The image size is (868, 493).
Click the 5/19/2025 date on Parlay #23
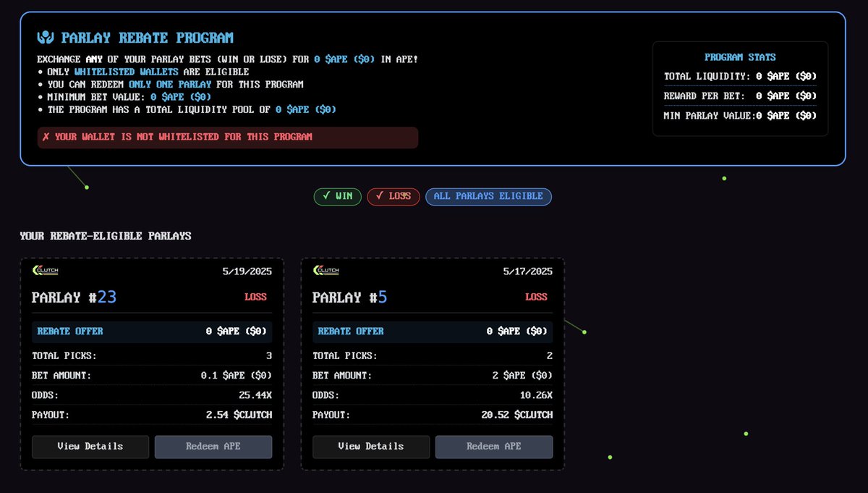(x=247, y=271)
